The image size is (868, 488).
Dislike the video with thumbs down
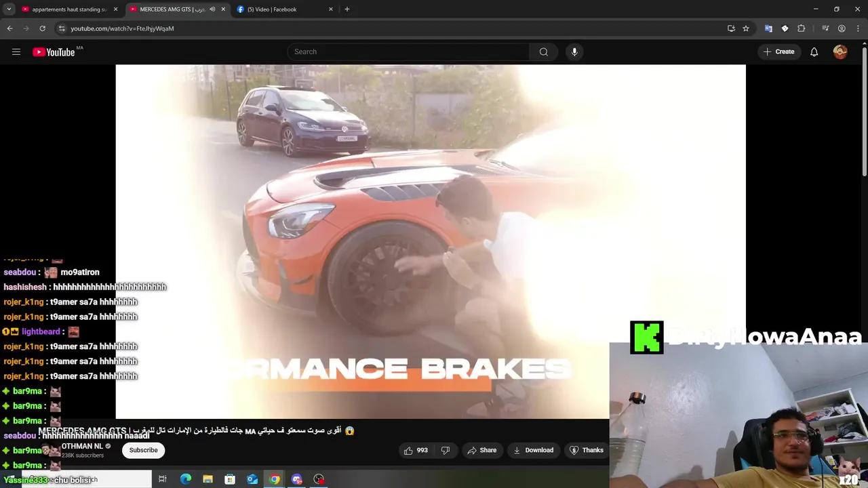(446, 450)
